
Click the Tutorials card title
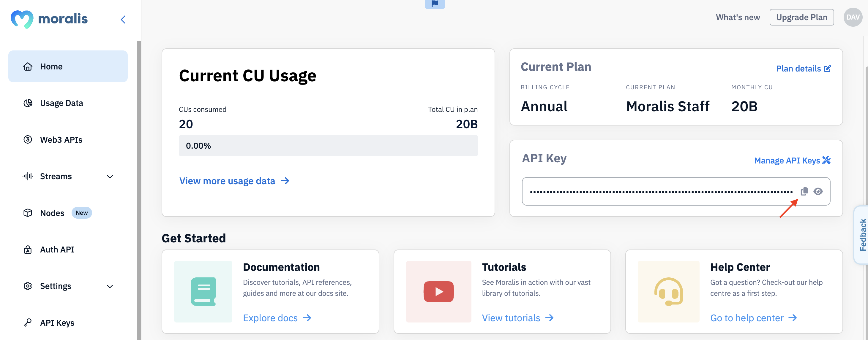coord(504,267)
